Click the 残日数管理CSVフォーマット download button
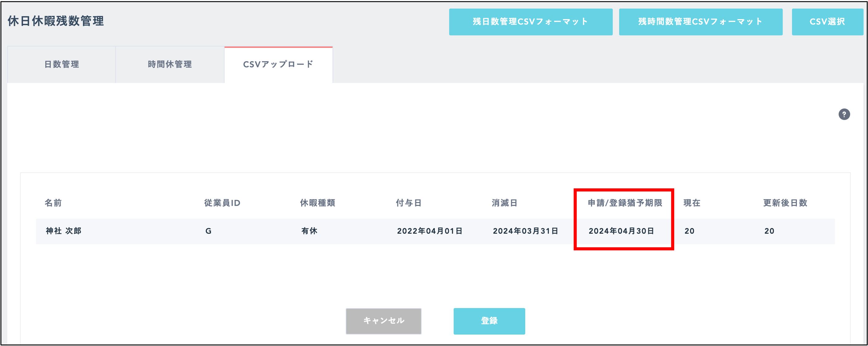 click(x=530, y=22)
